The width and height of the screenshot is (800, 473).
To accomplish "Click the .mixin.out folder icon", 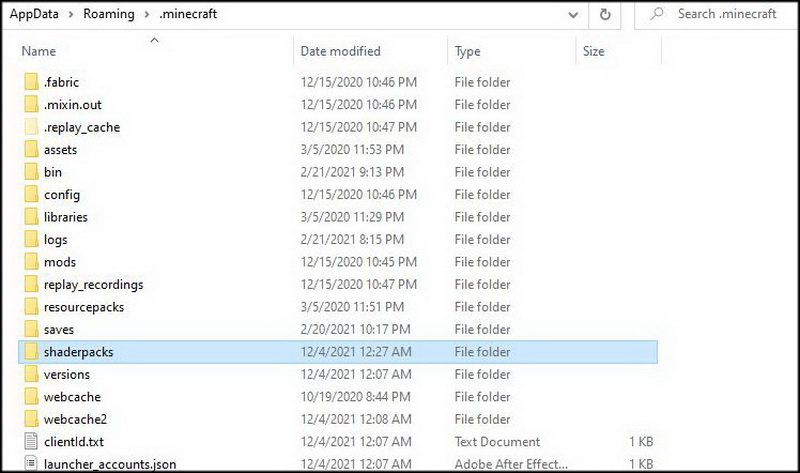I will [31, 104].
